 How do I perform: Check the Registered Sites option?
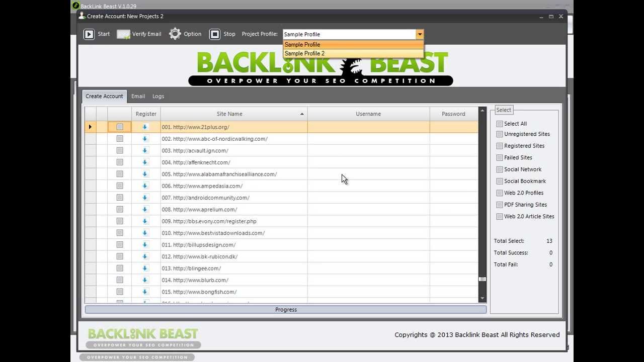[500, 146]
